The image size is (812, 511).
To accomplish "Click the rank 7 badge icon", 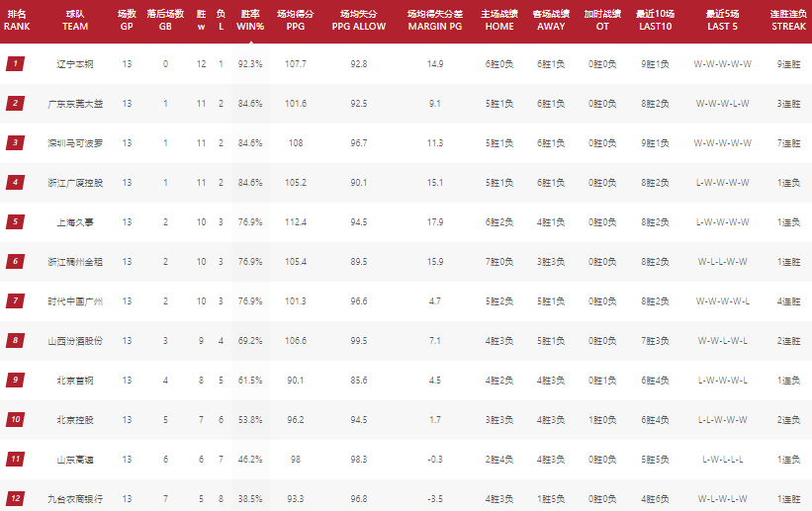I will pos(15,300).
